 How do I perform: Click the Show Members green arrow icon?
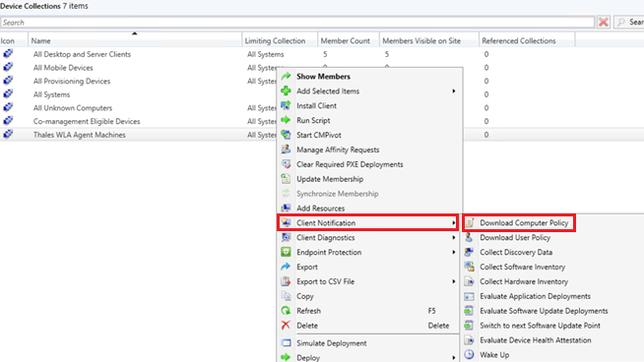(x=286, y=77)
